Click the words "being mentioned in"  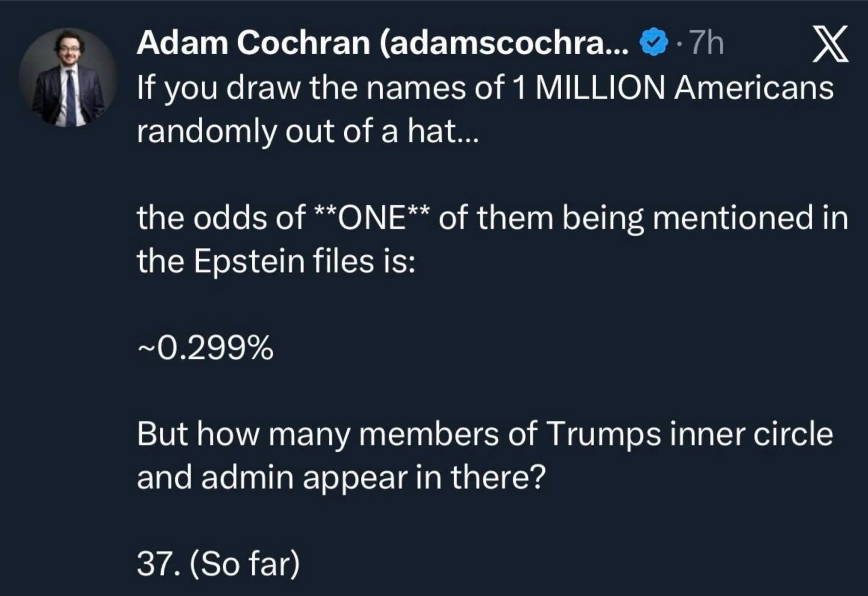click(705, 218)
